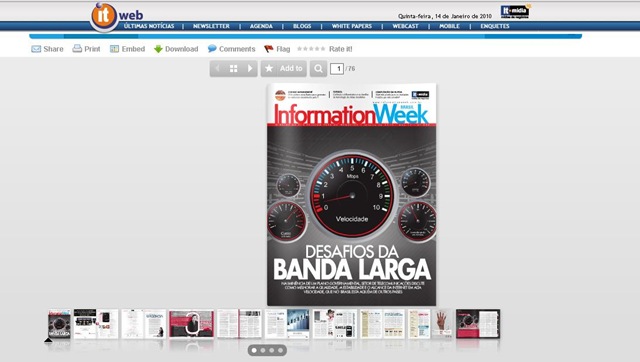Open the thumbnail grid view

233,69
